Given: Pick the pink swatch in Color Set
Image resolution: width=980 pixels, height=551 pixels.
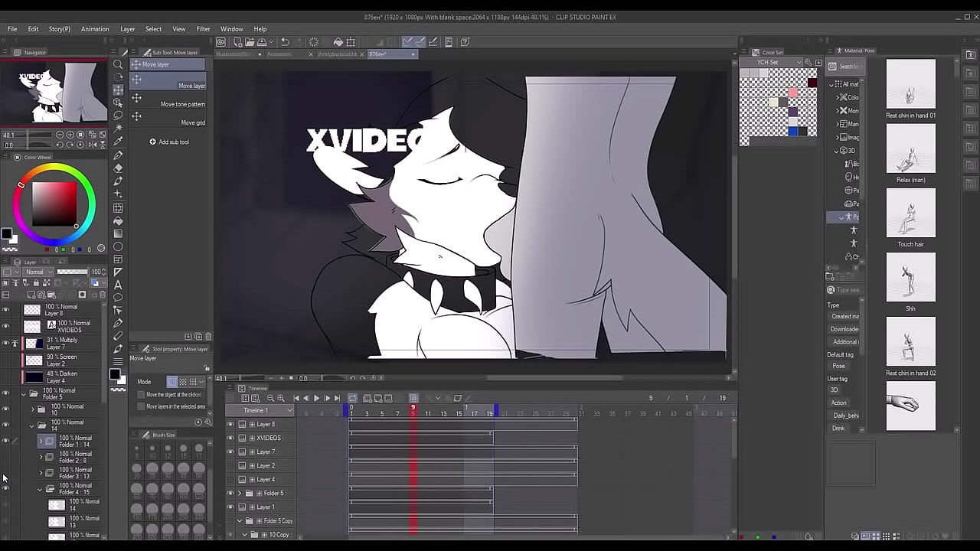Looking at the screenshot, I should (793, 93).
